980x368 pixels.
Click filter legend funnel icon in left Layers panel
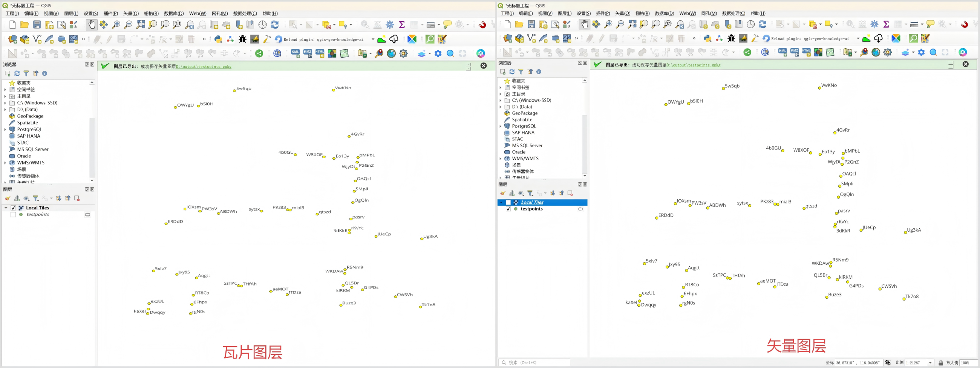[x=36, y=199]
